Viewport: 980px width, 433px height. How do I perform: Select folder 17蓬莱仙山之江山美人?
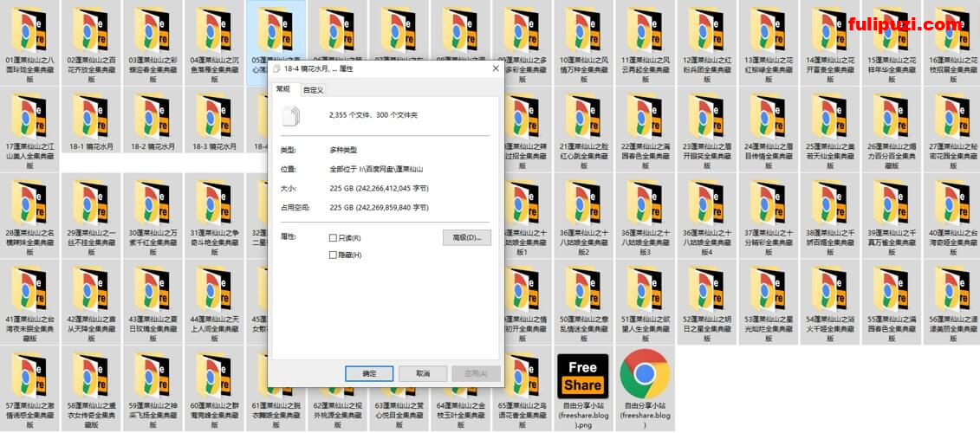click(x=29, y=128)
